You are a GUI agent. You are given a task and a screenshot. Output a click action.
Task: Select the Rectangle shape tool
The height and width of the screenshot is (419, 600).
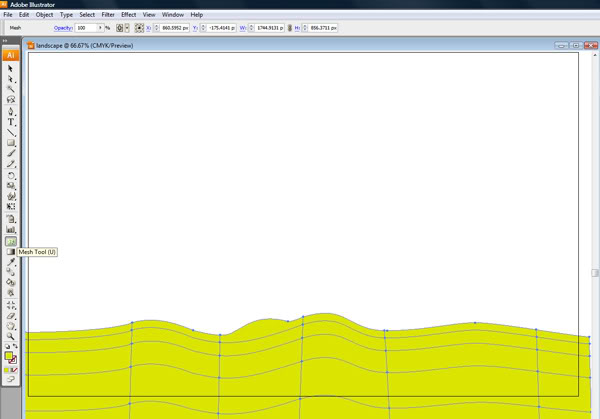pos(10,143)
